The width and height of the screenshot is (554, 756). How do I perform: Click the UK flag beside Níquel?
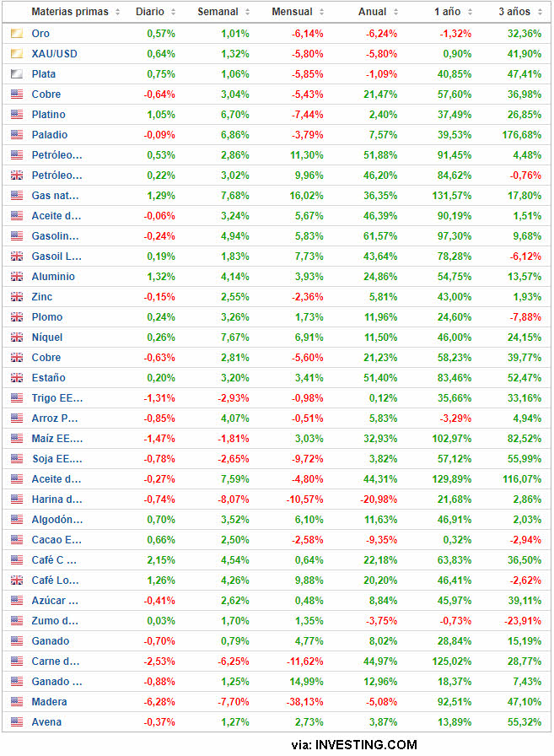pos(17,337)
